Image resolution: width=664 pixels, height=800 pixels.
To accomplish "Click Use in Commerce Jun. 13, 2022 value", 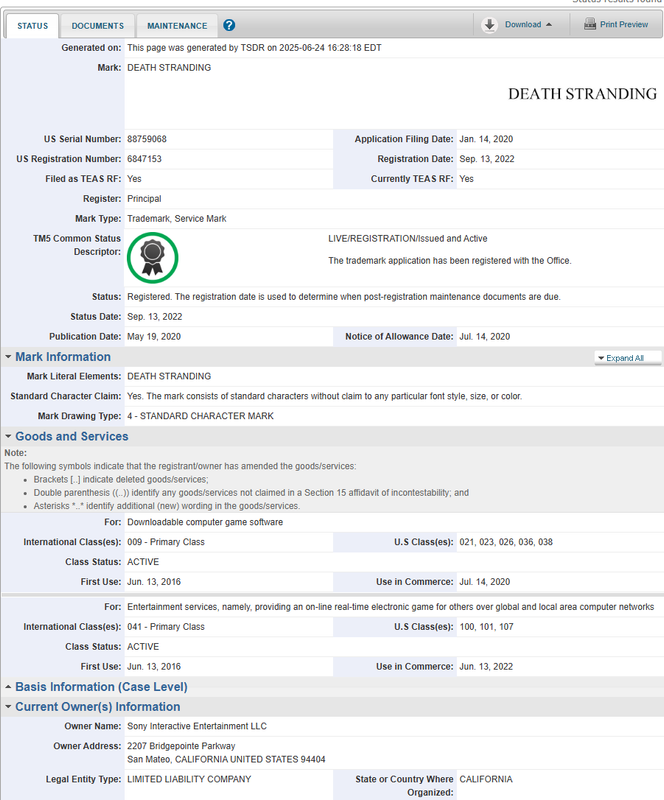I will tap(486, 666).
